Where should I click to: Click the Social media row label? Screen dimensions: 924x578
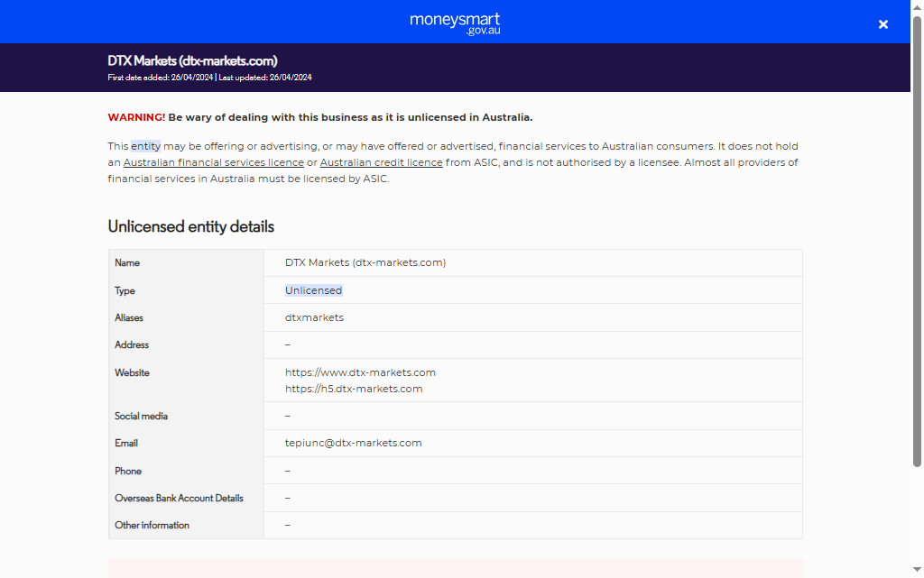(x=141, y=416)
